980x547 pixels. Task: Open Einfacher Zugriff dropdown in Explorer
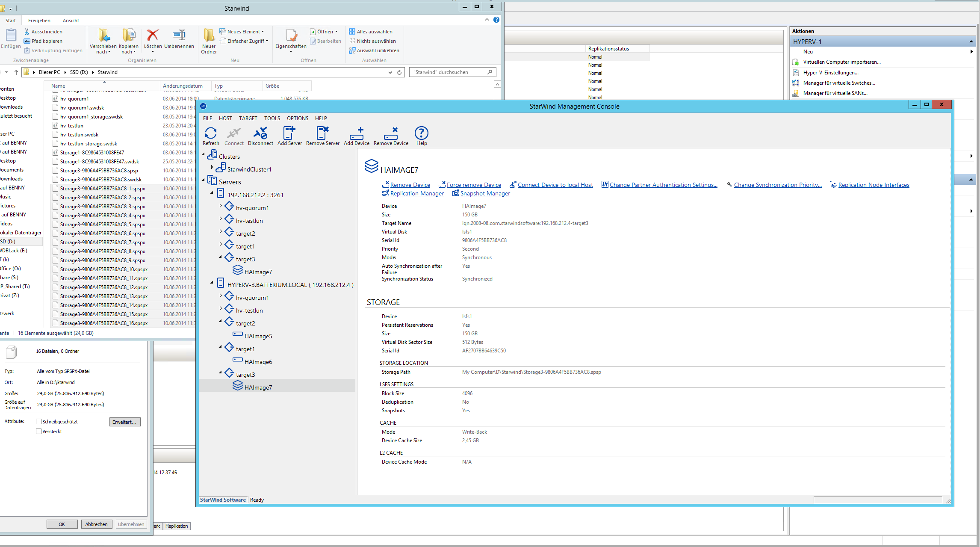[x=244, y=41]
